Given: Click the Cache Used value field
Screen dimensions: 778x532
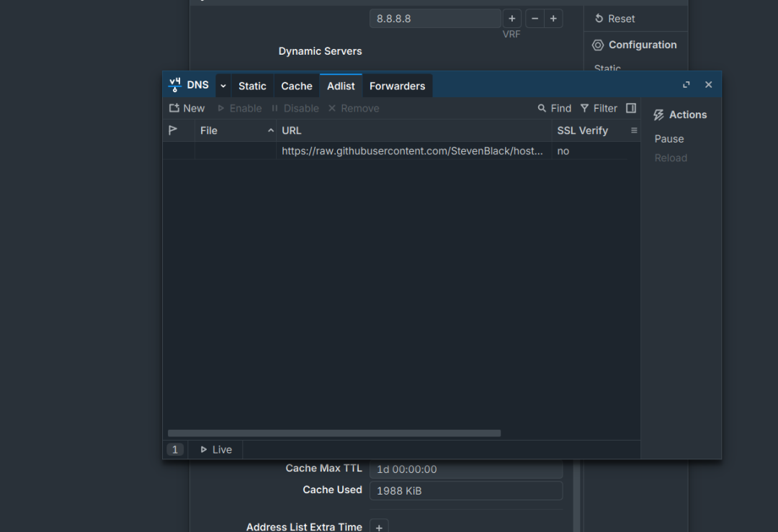Looking at the screenshot, I should [466, 491].
